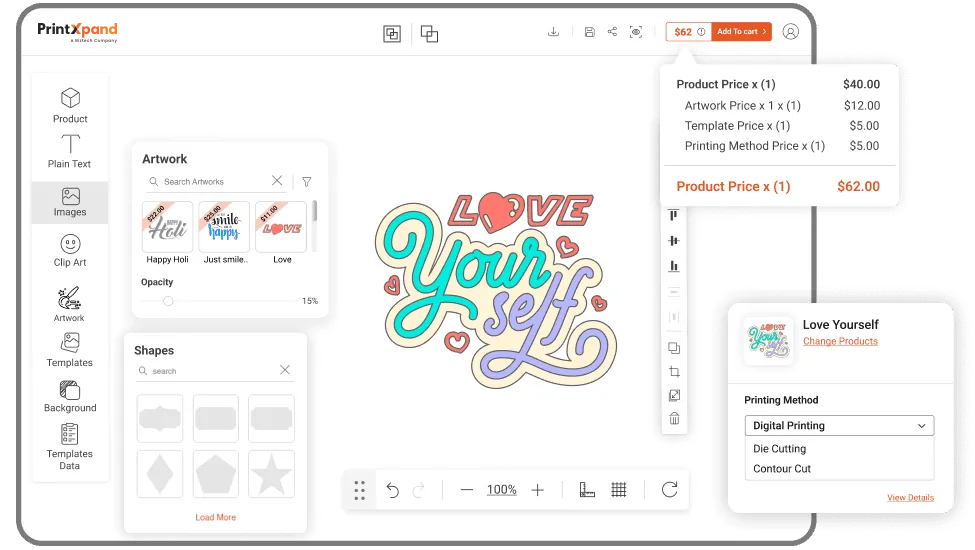975x550 pixels.
Task: Open the artwork filter
Action: 307,181
